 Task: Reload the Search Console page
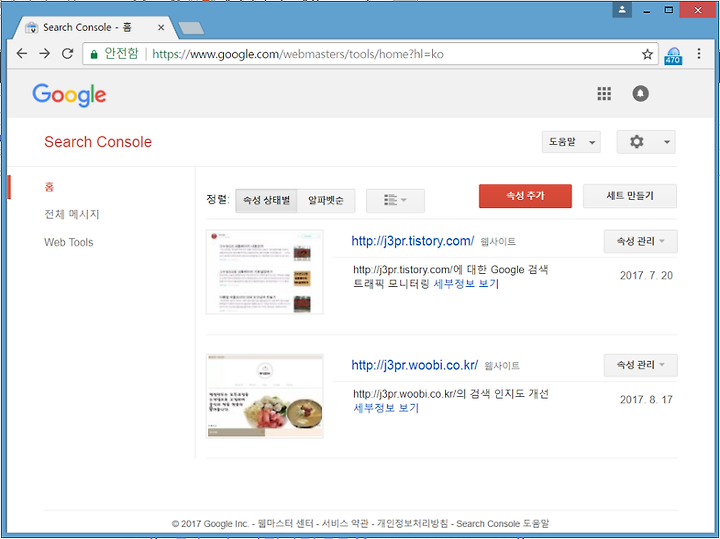point(68,54)
